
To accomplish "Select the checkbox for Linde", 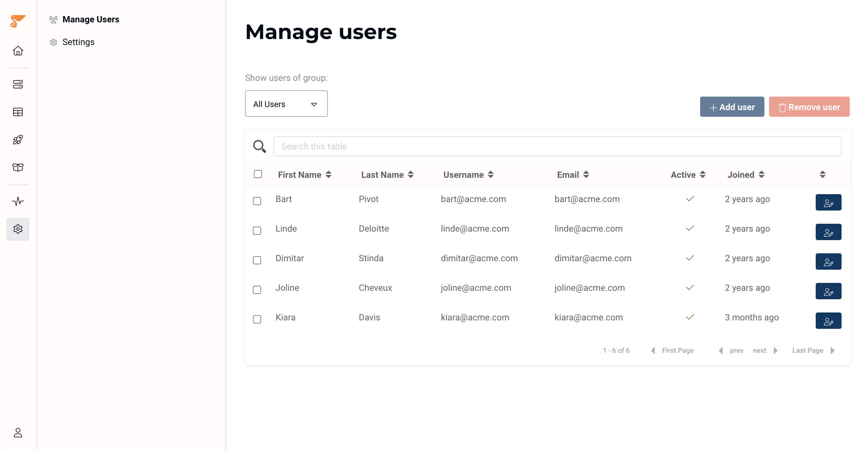I will click(257, 231).
